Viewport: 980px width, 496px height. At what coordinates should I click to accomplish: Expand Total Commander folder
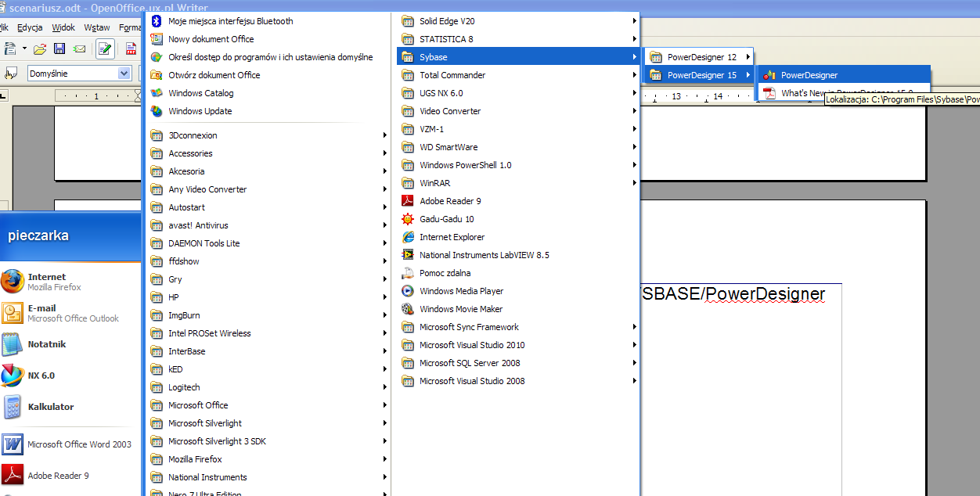(x=517, y=75)
